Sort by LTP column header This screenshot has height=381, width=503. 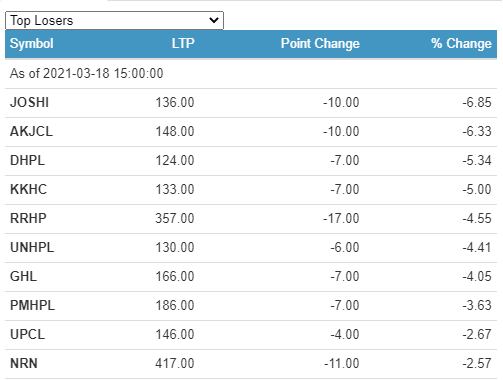point(183,43)
